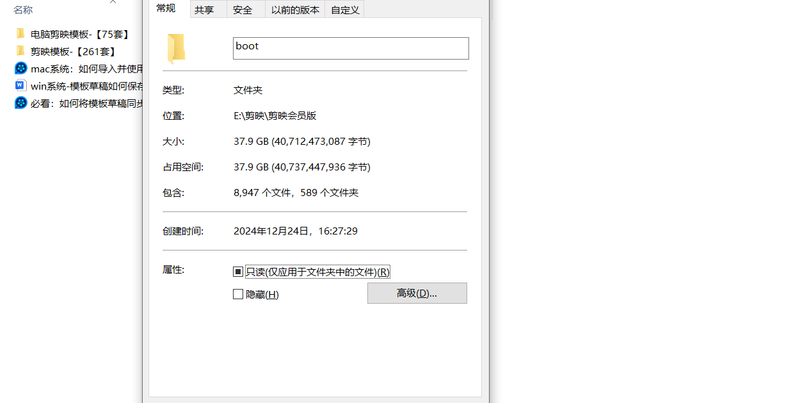Screen dimensions: 800x403
Task: Click the large boot folder icon
Action: tap(176, 48)
